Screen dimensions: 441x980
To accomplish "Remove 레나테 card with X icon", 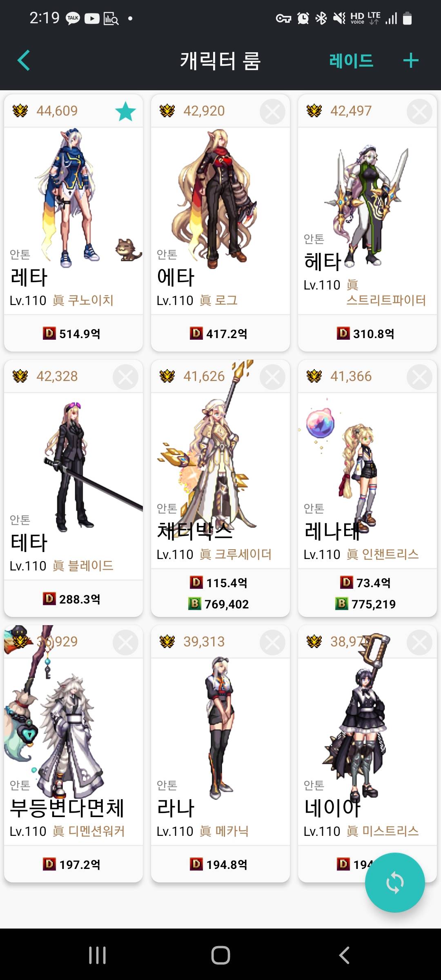I will (x=419, y=377).
